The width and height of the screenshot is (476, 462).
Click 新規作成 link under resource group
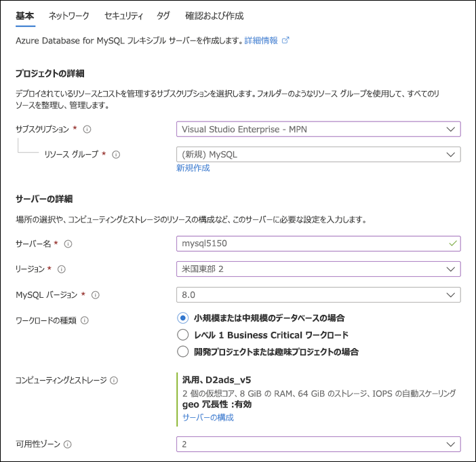click(x=193, y=168)
